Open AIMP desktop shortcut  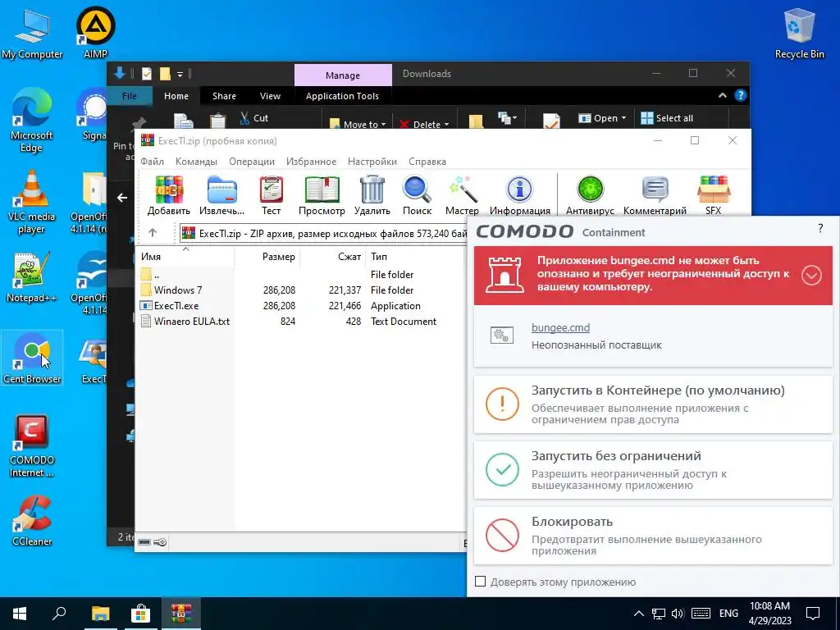(95, 32)
